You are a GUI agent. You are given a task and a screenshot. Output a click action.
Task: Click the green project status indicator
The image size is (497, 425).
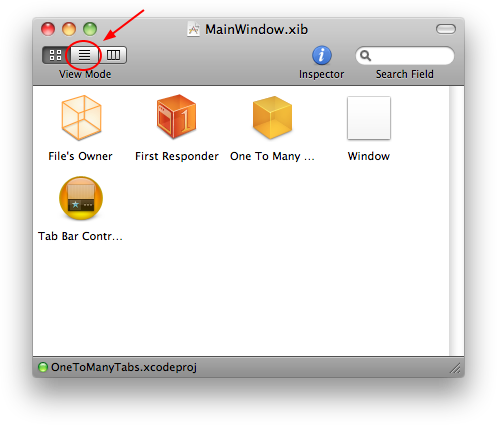pyautogui.click(x=43, y=367)
